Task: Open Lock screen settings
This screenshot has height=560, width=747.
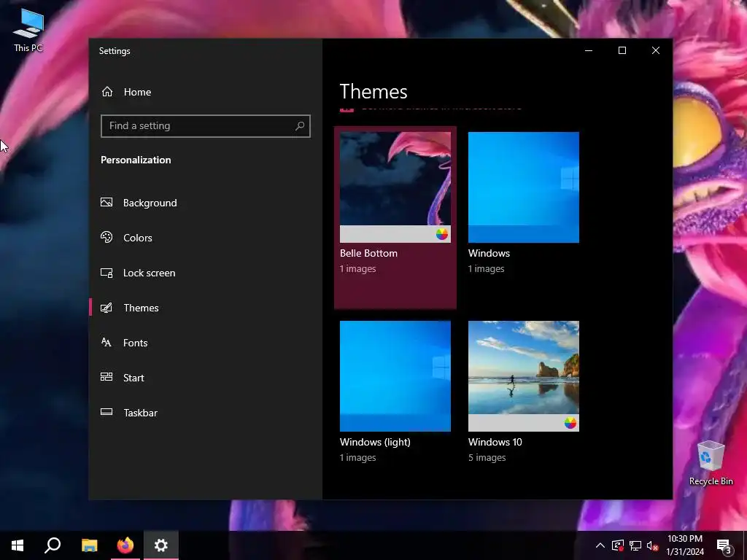Action: tap(205, 273)
